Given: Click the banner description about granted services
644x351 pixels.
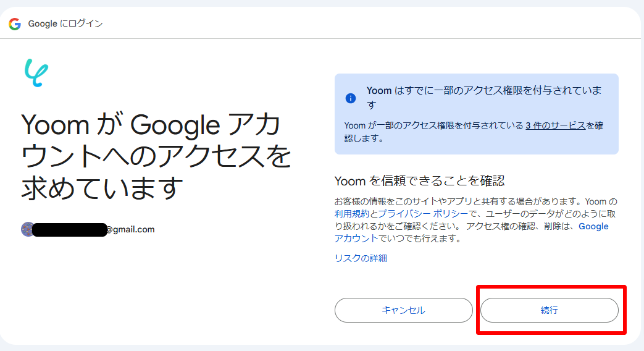Looking at the screenshot, I should click(432, 125).
